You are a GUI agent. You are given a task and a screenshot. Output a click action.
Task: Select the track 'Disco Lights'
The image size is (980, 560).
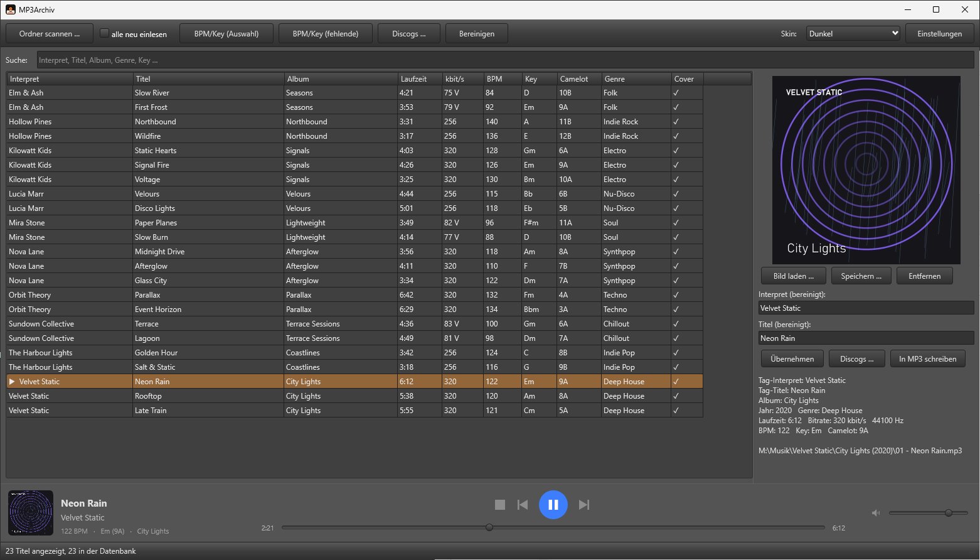coord(354,208)
